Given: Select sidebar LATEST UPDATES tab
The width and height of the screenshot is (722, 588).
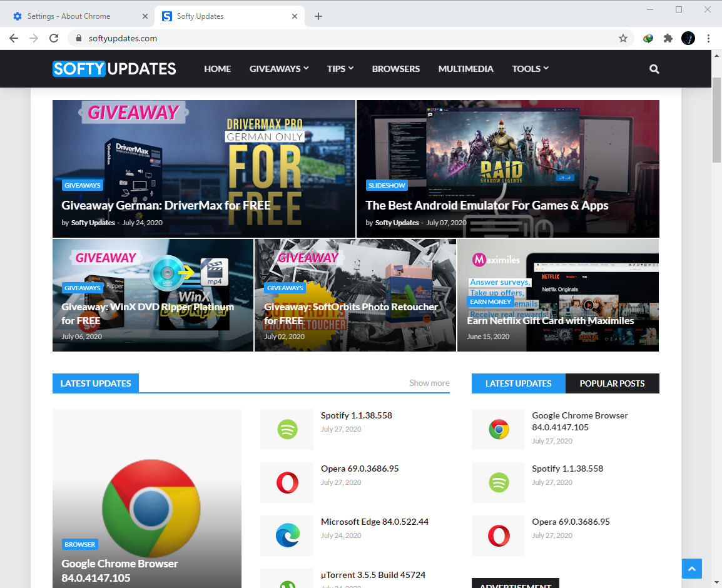Looking at the screenshot, I should (x=518, y=383).
